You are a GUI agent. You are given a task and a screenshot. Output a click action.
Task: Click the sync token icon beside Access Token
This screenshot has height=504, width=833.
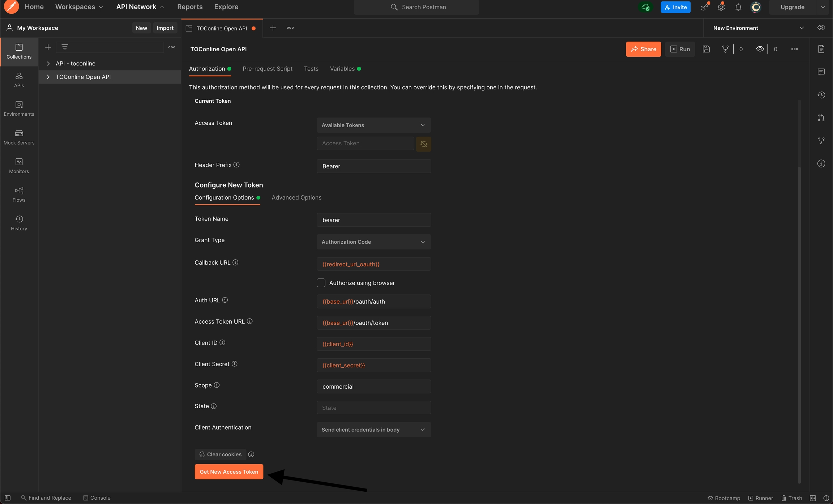coord(423,144)
